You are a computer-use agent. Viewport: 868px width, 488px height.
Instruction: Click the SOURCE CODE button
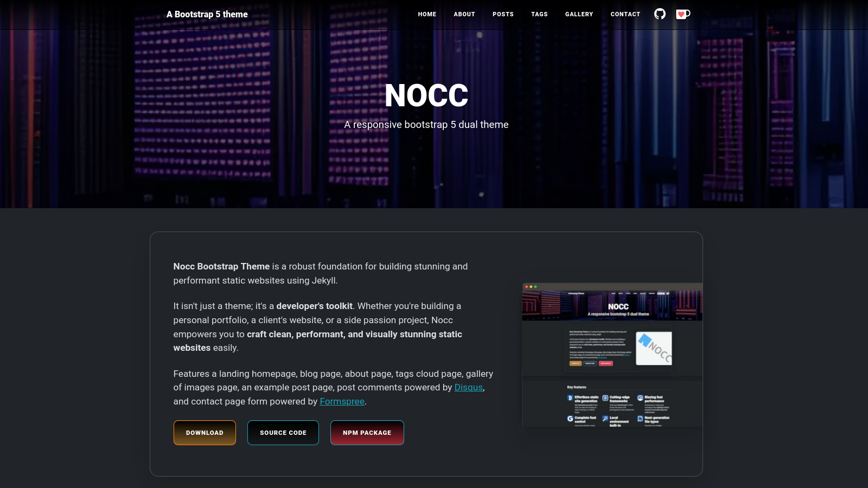[283, 432]
